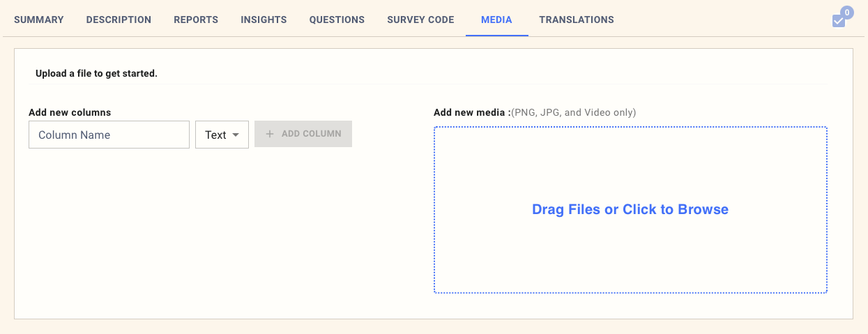
Task: Select the Questions tab
Action: [x=337, y=20]
